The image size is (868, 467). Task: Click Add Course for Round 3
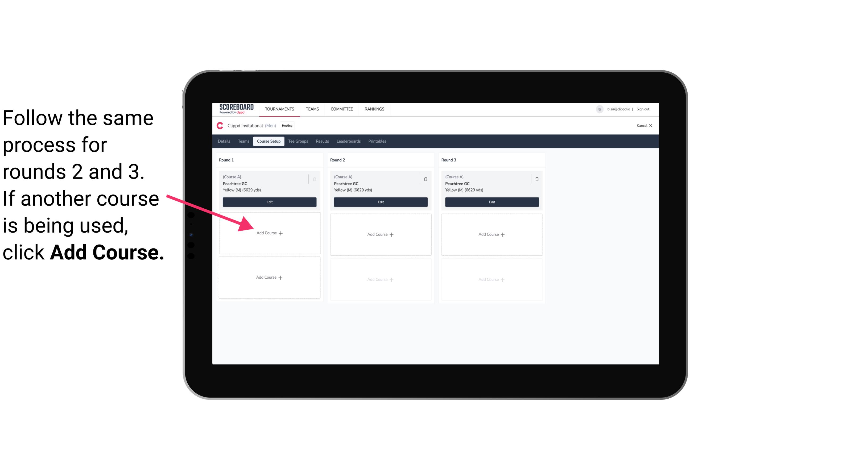pos(491,234)
